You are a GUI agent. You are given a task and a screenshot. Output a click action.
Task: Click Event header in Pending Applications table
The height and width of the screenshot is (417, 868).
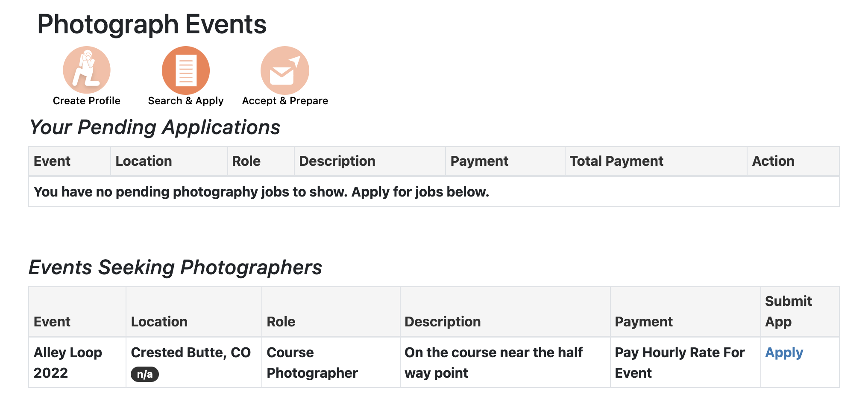point(52,161)
